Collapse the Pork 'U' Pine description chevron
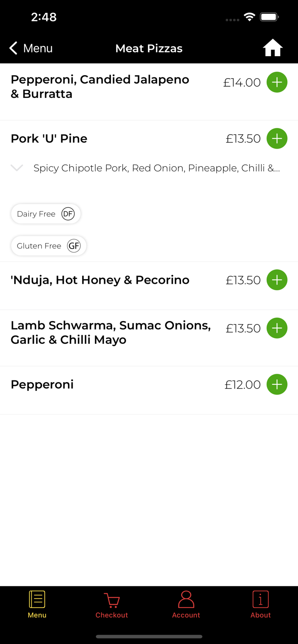This screenshot has width=298, height=644. pyautogui.click(x=16, y=168)
